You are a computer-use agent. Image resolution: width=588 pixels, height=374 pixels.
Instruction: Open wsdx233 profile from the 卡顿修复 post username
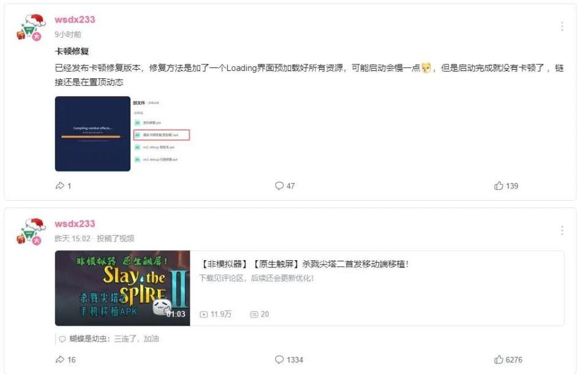[x=75, y=20]
